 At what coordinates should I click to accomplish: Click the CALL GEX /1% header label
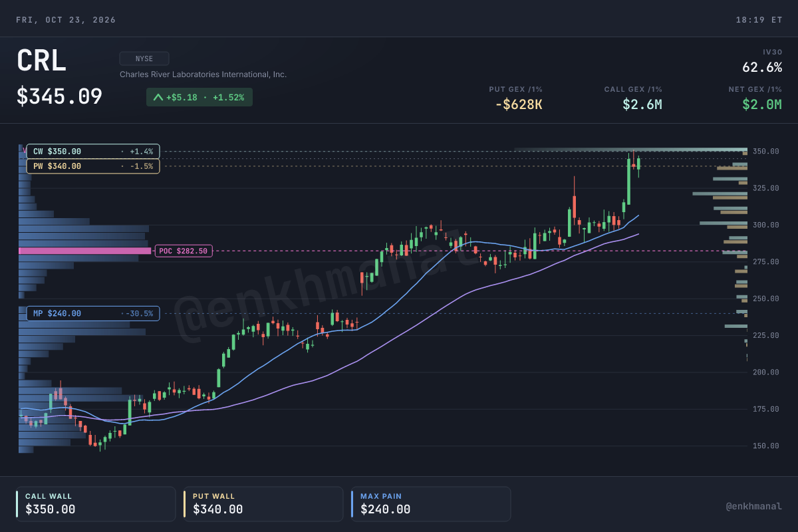633,89
